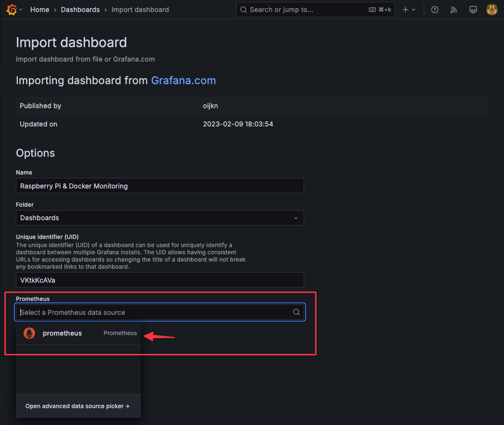Expand the menu chevron beside Grafana logo
The image size is (504, 425).
[21, 10]
